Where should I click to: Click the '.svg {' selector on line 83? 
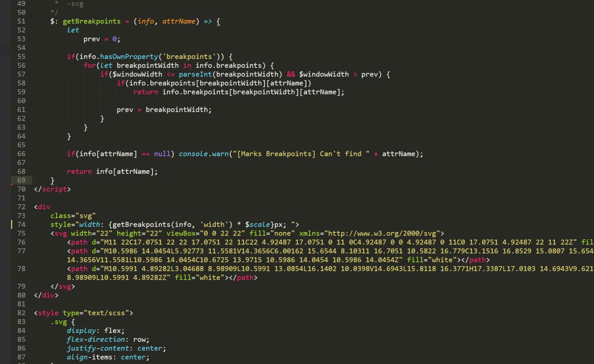(x=63, y=322)
